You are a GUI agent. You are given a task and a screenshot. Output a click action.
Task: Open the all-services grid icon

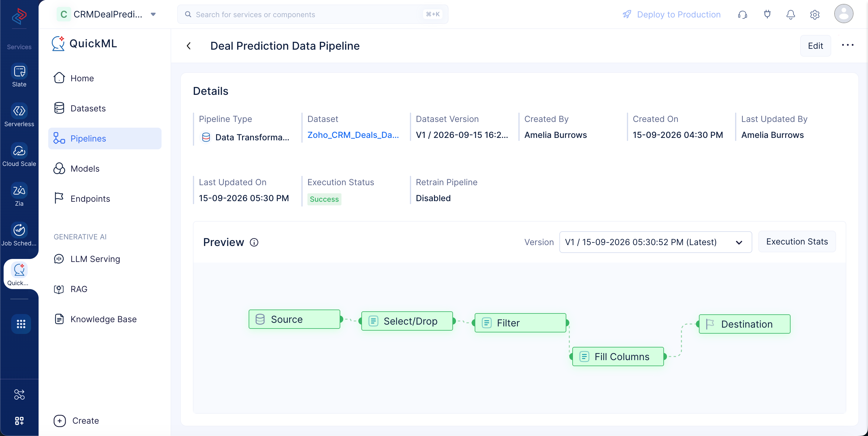coord(21,324)
